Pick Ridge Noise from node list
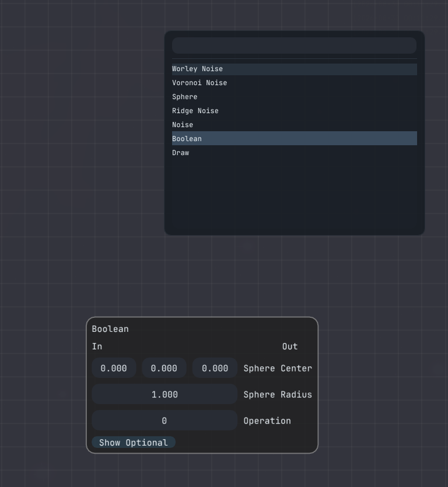This screenshot has height=487, width=448. [x=295, y=111]
